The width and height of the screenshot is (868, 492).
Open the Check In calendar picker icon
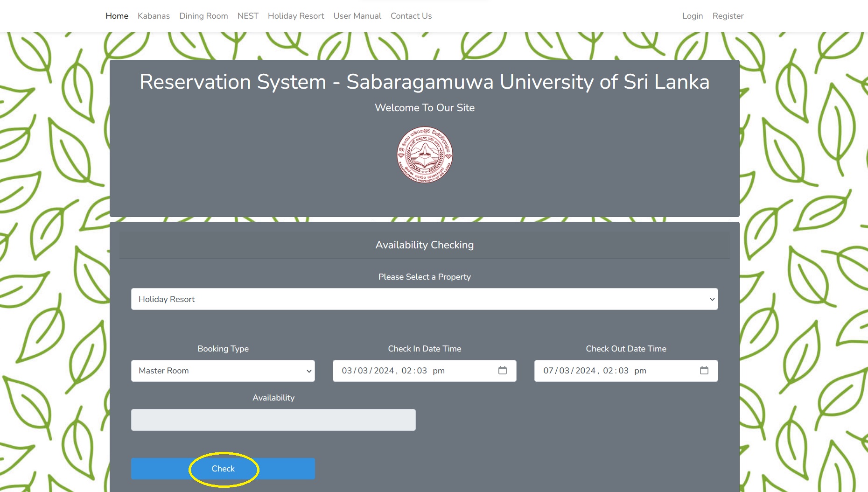point(502,371)
